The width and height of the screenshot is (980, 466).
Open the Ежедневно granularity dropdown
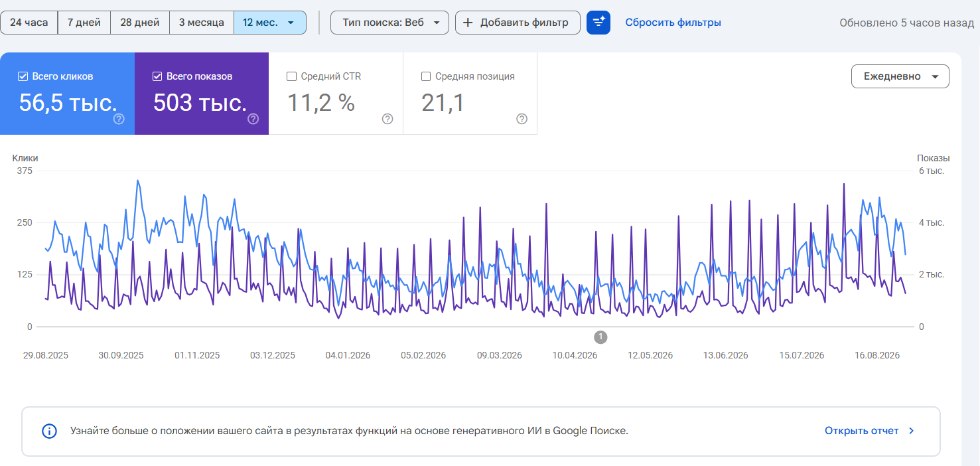[900, 76]
